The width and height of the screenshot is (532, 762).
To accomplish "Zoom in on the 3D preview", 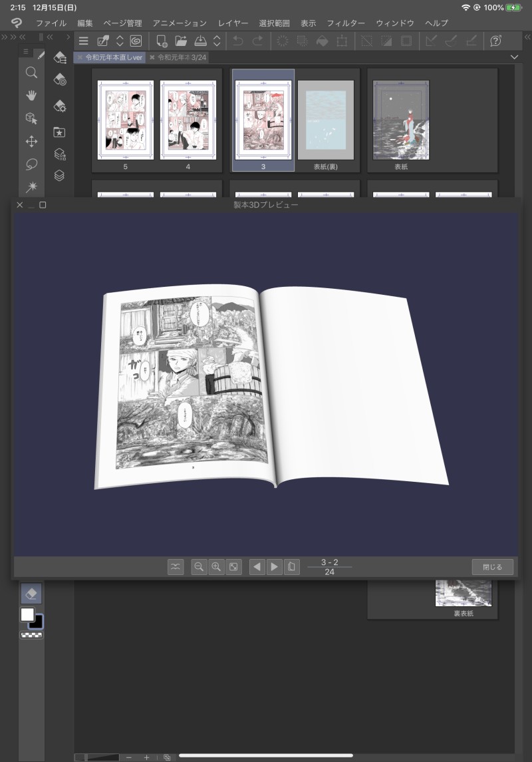I will point(216,566).
